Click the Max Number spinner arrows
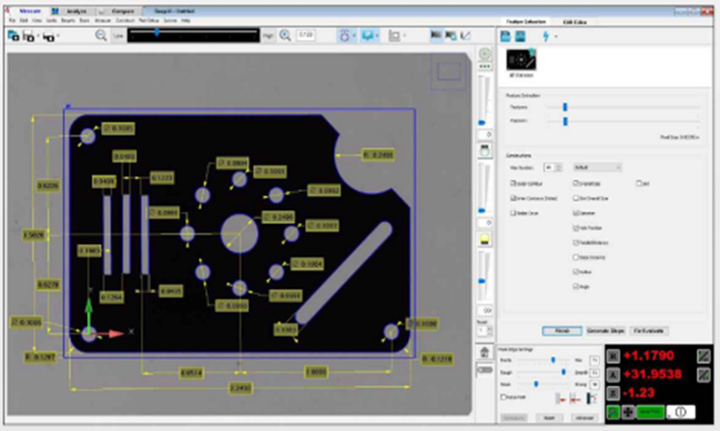This screenshot has width=720, height=431. tap(559, 167)
